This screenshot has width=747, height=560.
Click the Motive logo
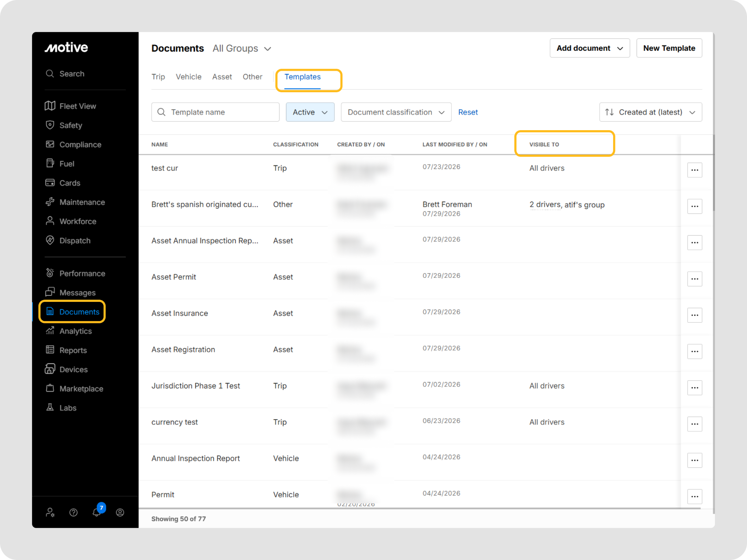point(66,47)
